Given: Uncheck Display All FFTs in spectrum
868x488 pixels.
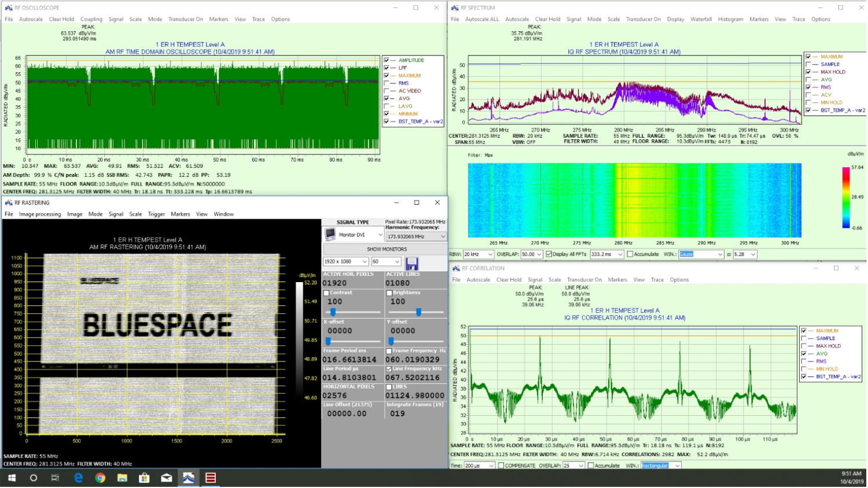Looking at the screenshot, I should pos(549,254).
